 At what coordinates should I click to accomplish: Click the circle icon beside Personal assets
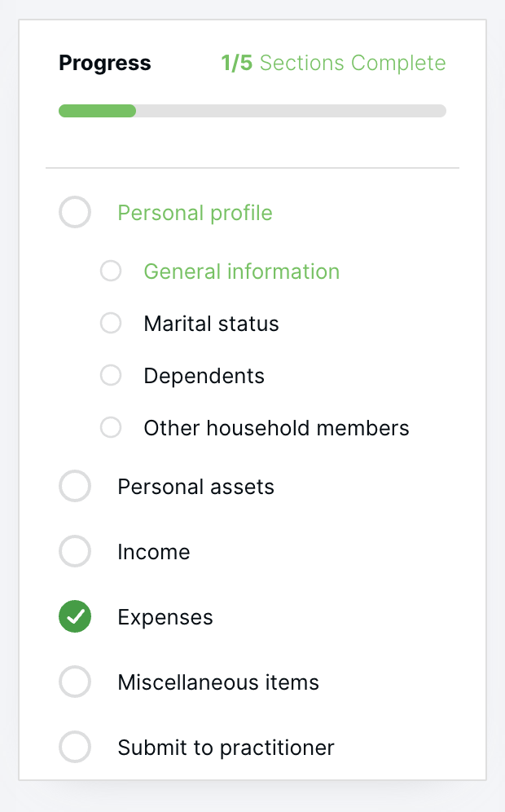click(75, 486)
